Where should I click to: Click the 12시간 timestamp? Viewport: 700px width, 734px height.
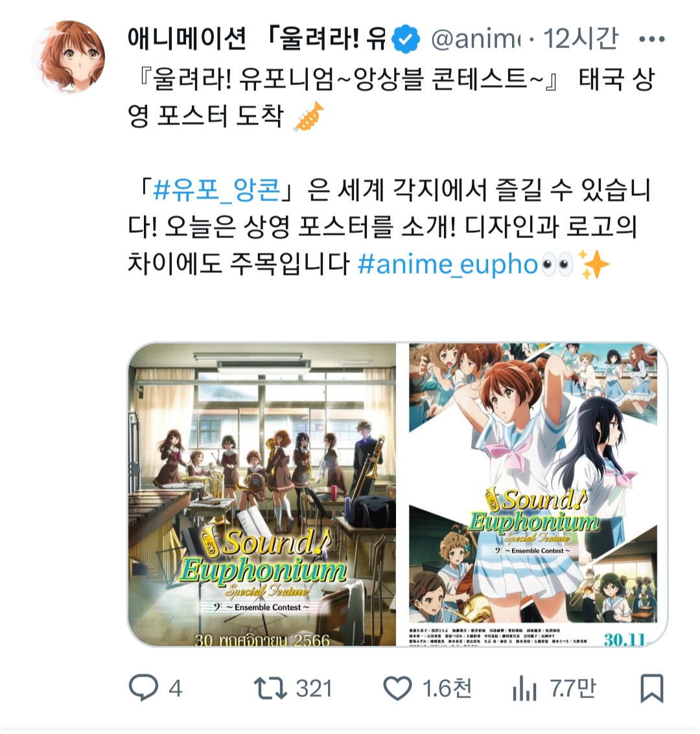581,39
